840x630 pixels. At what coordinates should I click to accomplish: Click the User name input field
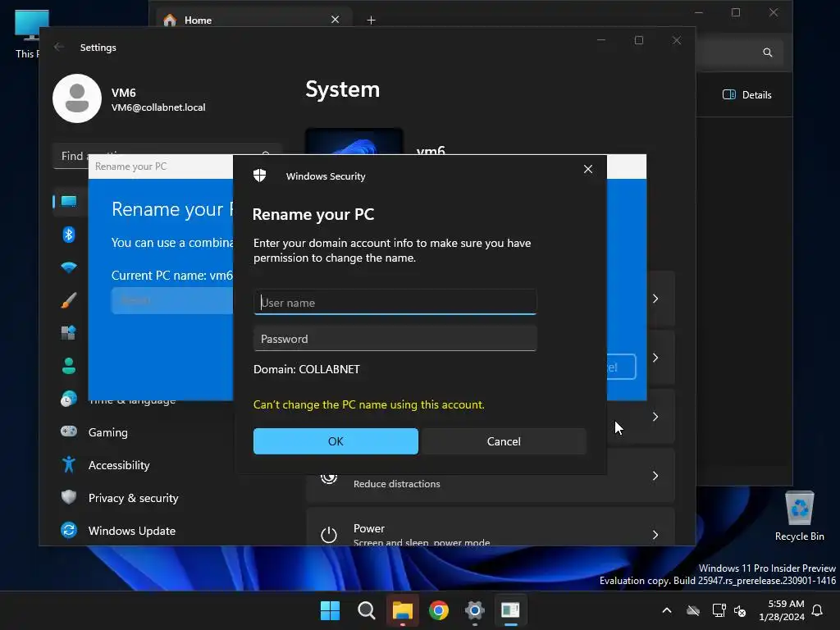click(x=395, y=302)
